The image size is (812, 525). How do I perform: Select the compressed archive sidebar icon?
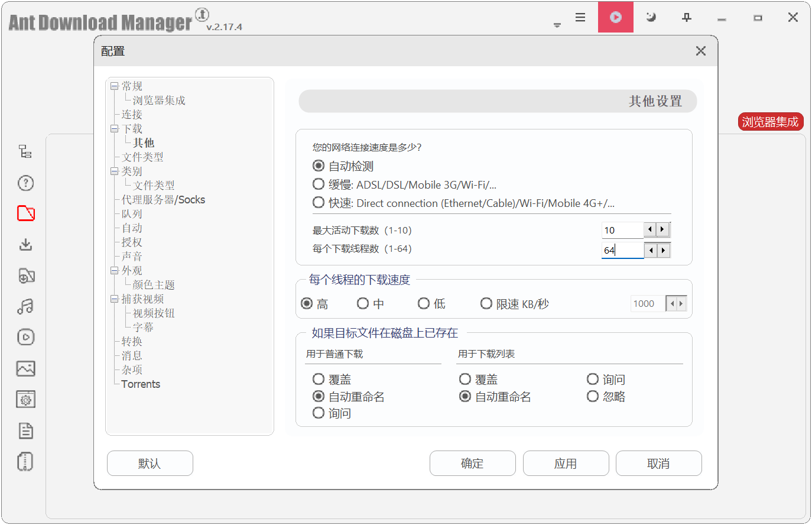pyautogui.click(x=25, y=461)
